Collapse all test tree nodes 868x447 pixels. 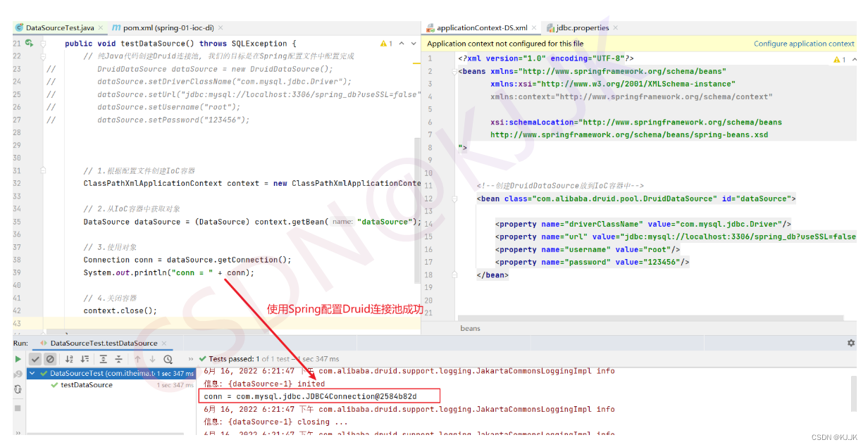tap(118, 359)
